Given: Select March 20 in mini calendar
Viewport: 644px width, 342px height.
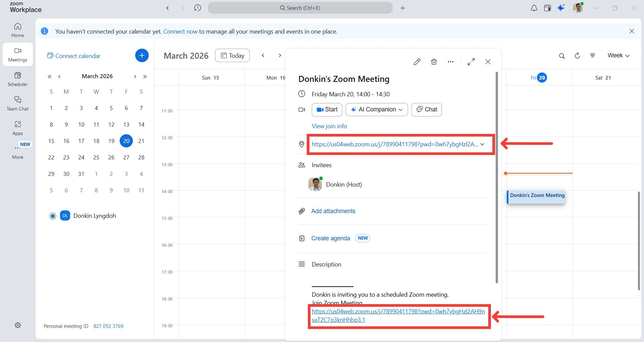Looking at the screenshot, I should (x=126, y=141).
